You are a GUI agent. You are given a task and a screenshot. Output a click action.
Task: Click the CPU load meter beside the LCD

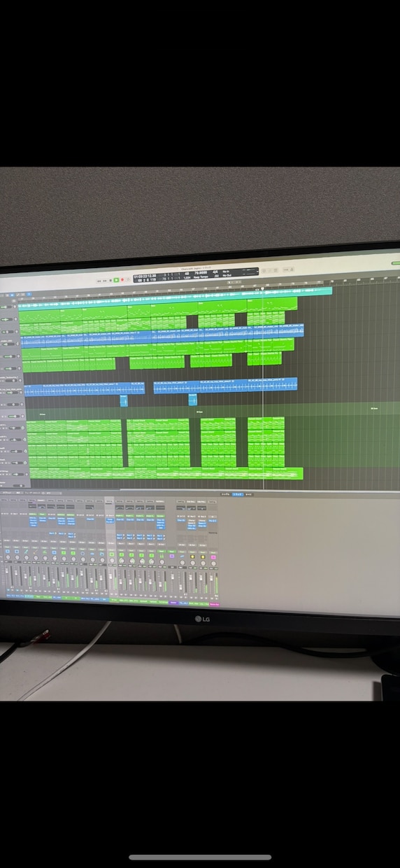249,272
